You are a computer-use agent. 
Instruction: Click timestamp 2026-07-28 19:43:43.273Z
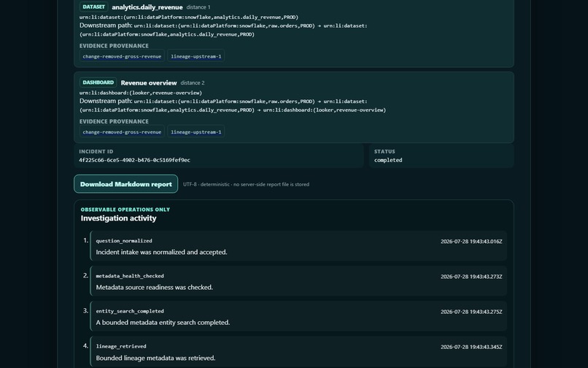[471, 277]
